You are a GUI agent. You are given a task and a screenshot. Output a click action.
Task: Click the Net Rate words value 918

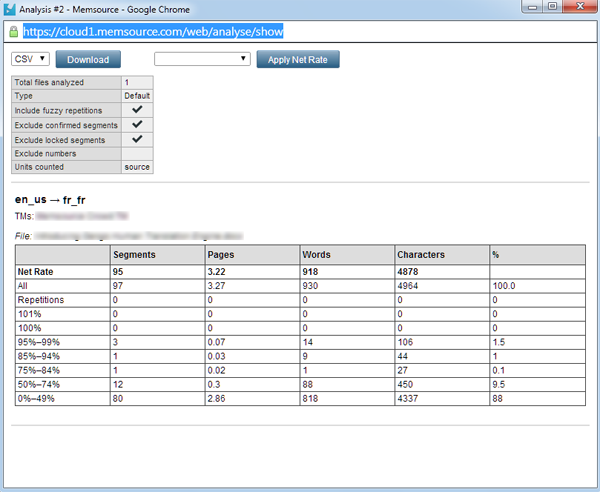tap(310, 272)
